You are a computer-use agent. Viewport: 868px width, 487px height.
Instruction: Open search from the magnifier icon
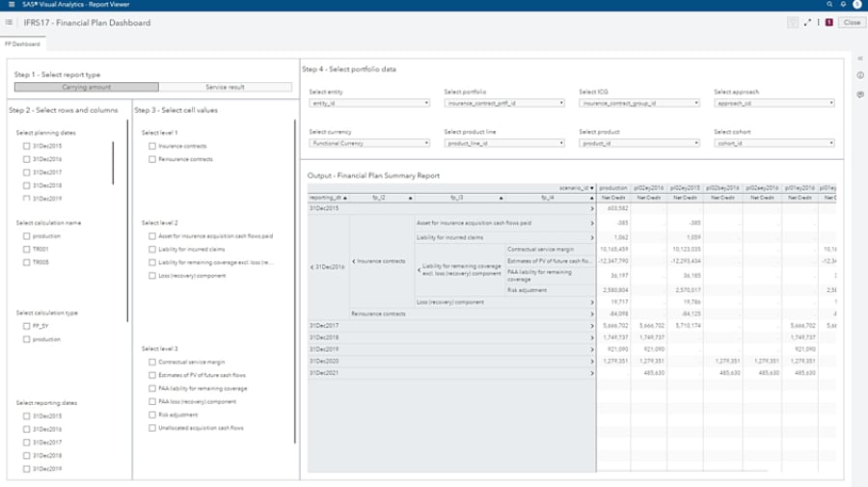point(829,5)
